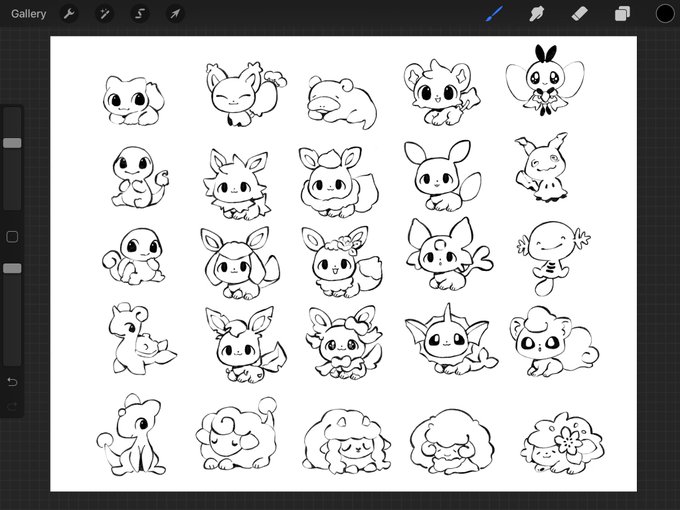Viewport: 680px width, 510px height.
Task: Tap the square modify button in sidebar
Action: [x=12, y=237]
